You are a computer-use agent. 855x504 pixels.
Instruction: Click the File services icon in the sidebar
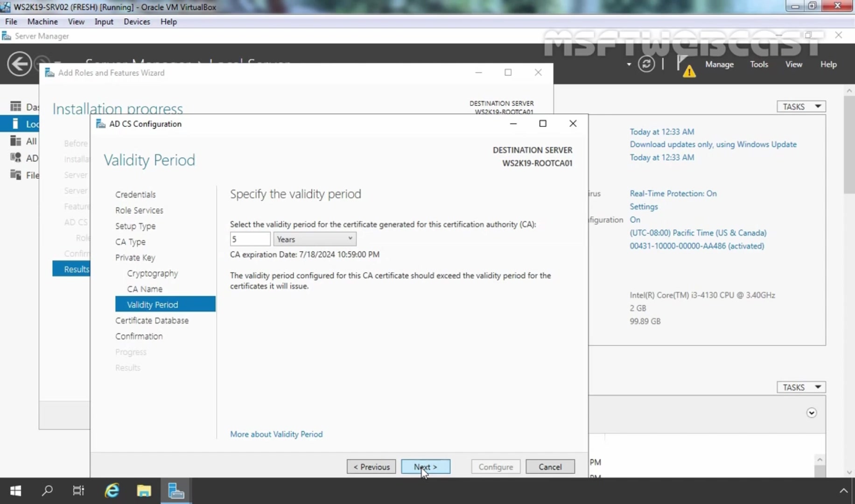[x=16, y=175]
